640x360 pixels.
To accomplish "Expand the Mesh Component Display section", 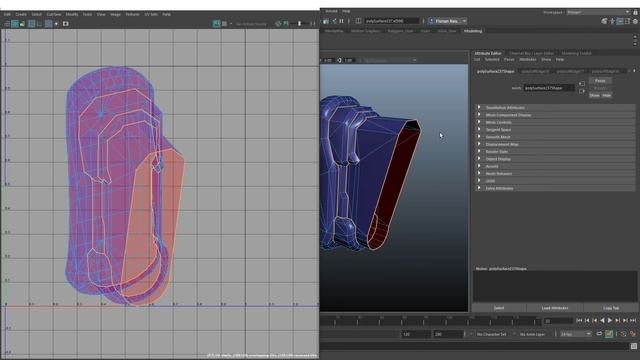I will (x=555, y=115).
